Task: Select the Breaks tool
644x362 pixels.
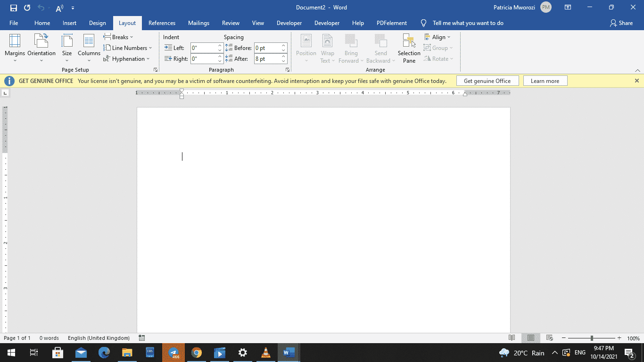Action: tap(119, 37)
